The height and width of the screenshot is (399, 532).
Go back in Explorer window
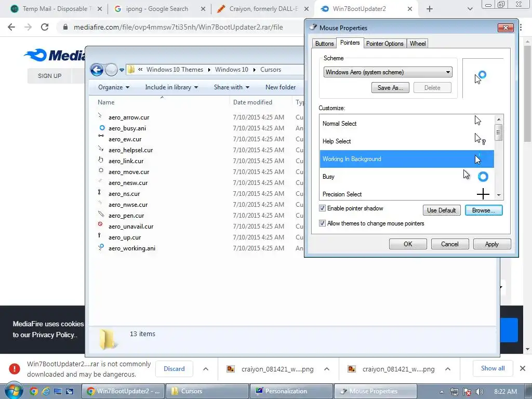pos(97,70)
